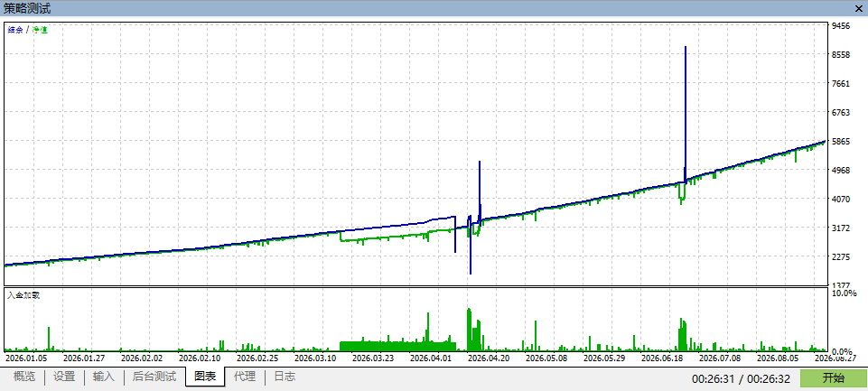Click the 2026.05.29 date label
This screenshot has height=391, width=868.
604,358
